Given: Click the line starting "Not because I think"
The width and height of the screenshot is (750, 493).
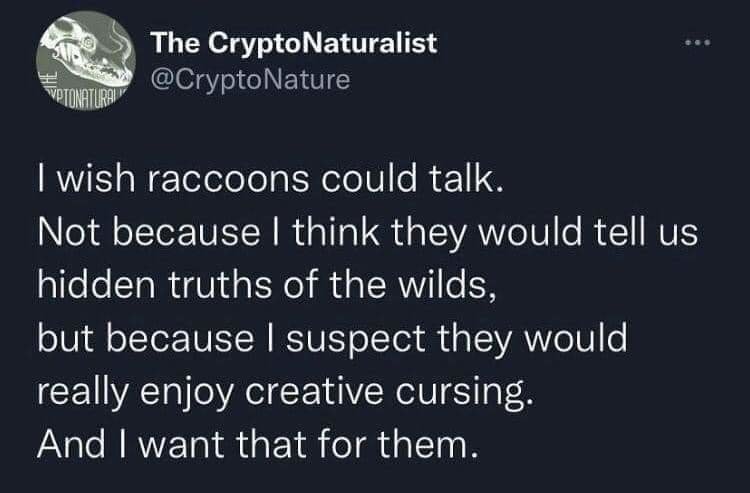Looking at the screenshot, I should pos(367,232).
